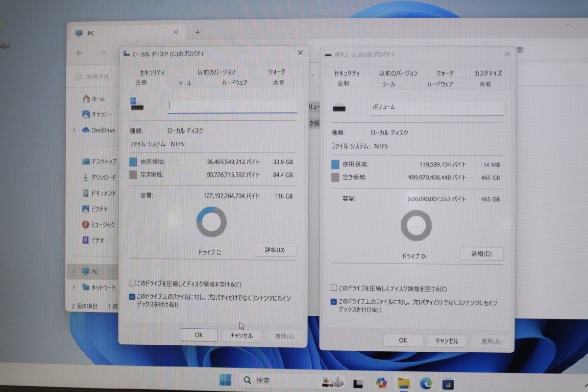Enable drive compression checkbox for drive C
588x392 pixels.
pos(132,283)
